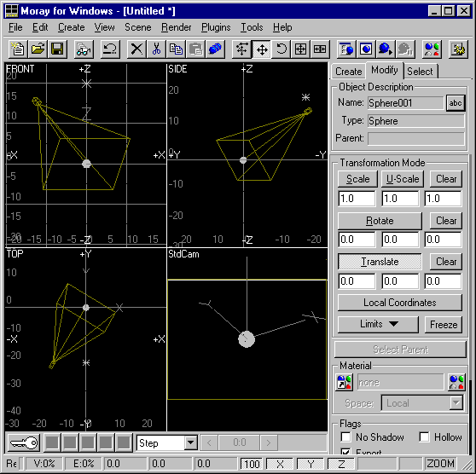Toggle the No Shadow checkbox
The height and width of the screenshot is (474, 476).
(346, 437)
